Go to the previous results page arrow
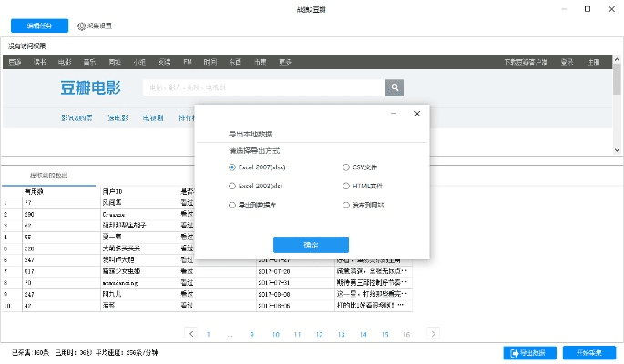 (191, 333)
